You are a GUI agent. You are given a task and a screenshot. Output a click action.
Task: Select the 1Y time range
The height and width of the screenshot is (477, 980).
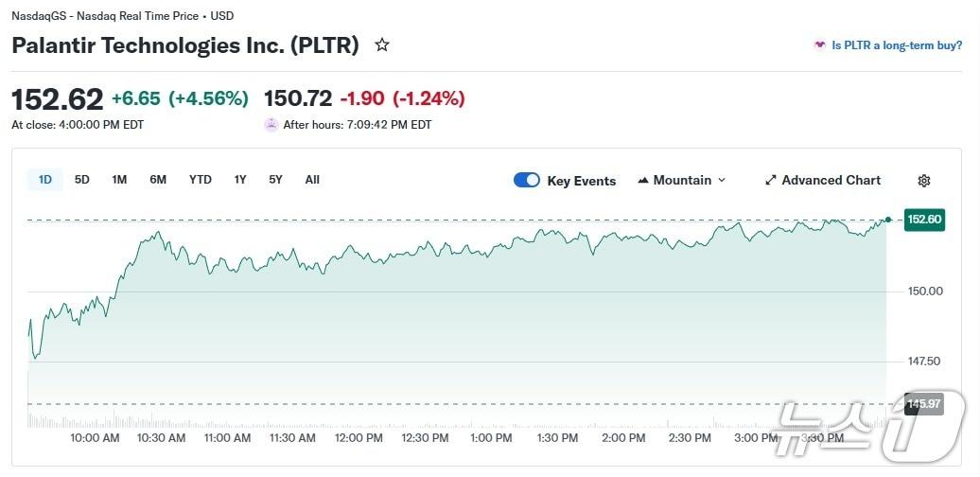click(x=240, y=179)
